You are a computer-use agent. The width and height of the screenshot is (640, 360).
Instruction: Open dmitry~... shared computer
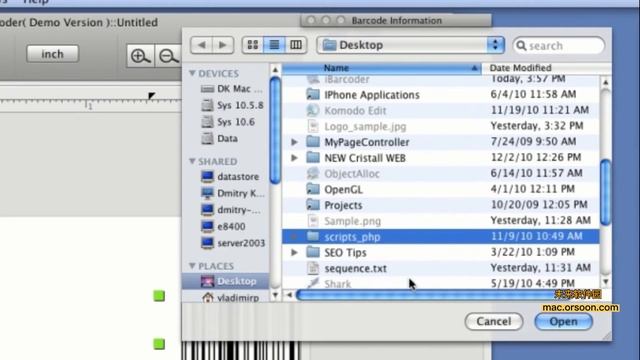pyautogui.click(x=231, y=210)
